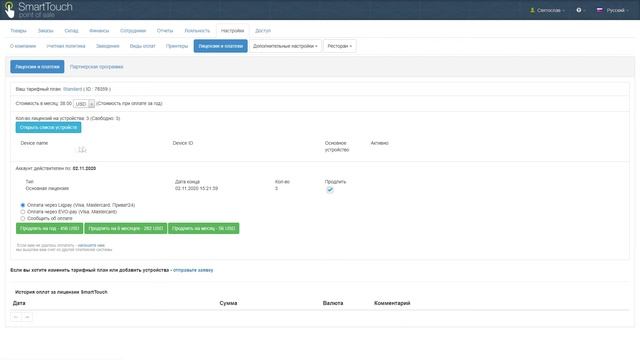Image resolution: width=640 pixels, height=360 pixels.
Task: Open the Отчеты menu tab
Action: tap(165, 31)
